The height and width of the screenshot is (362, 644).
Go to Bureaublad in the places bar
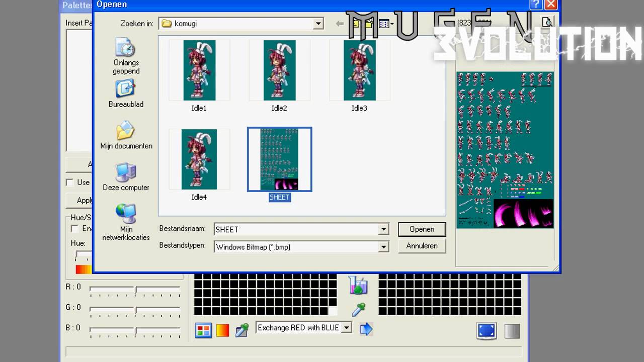point(126,94)
